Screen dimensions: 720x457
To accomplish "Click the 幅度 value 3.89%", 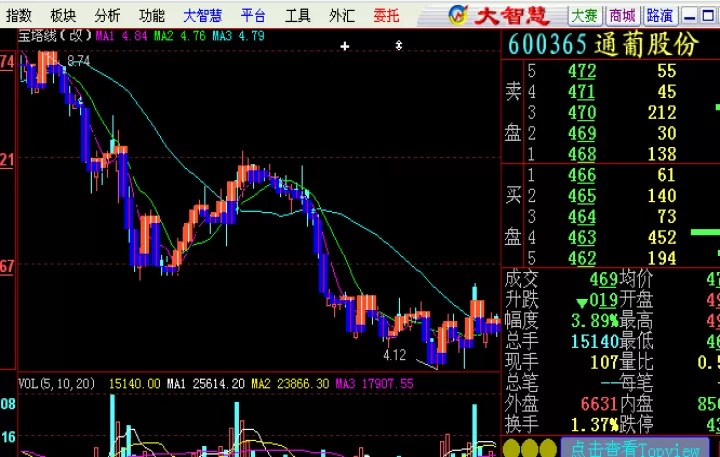I will coord(595,321).
